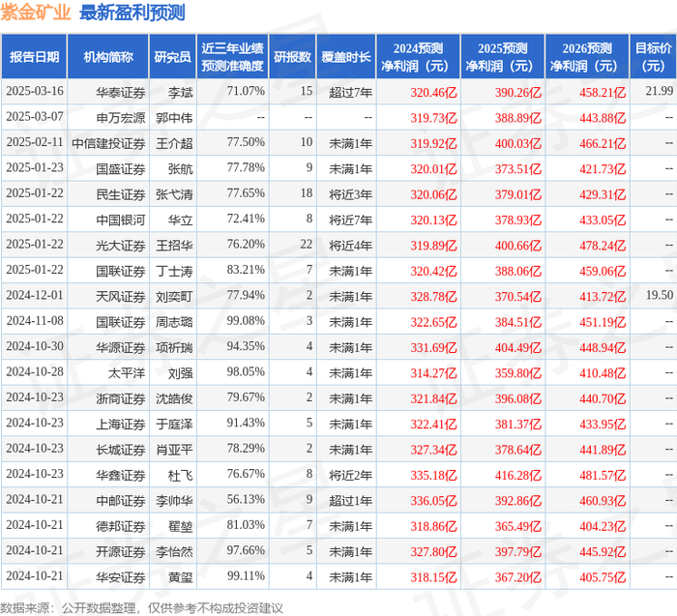
Task: Click 2024 forecast 327.34亿
Action: click(x=433, y=450)
